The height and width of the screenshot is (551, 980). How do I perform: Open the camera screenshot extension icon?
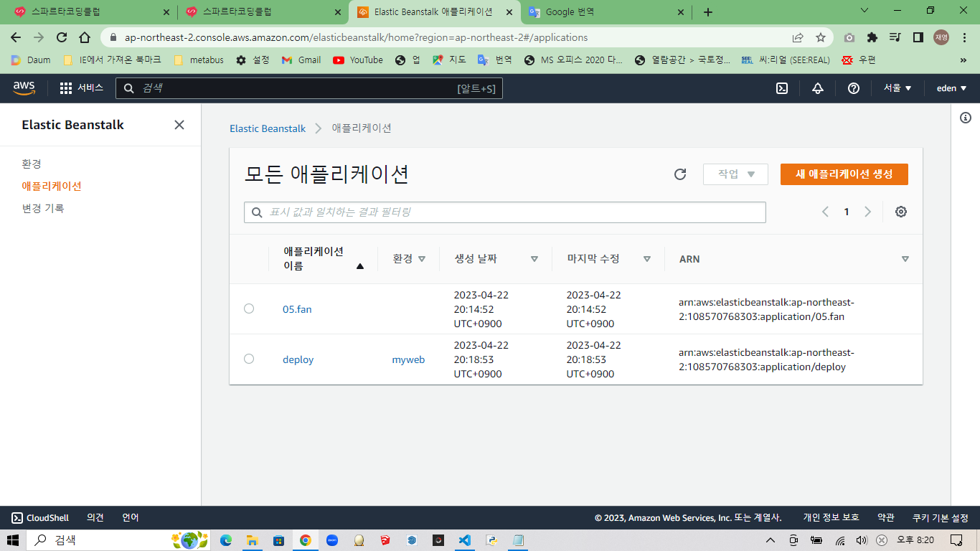point(849,37)
